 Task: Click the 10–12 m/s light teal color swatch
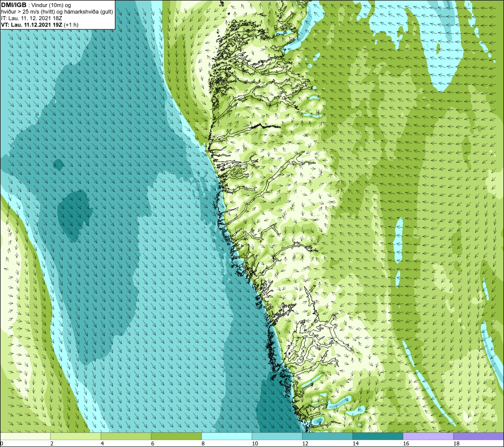(277, 436)
